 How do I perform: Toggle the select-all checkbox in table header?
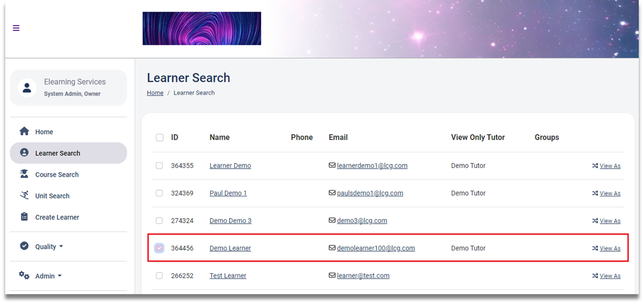click(x=159, y=138)
